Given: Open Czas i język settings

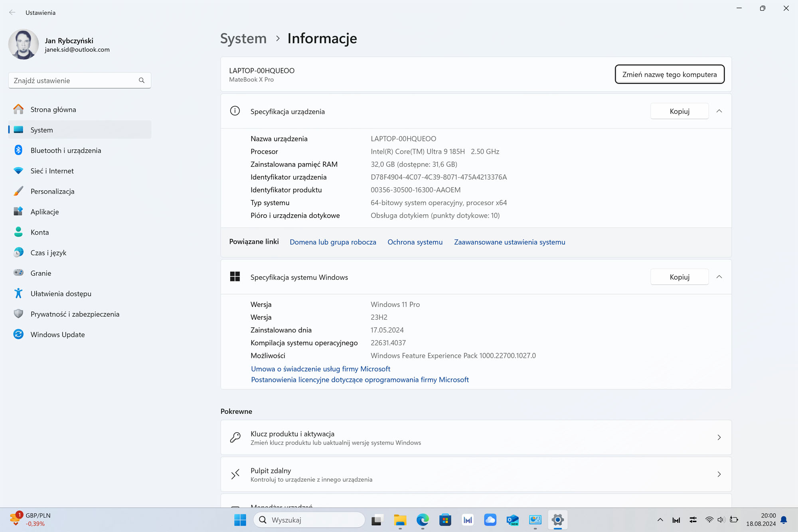Looking at the screenshot, I should pyautogui.click(x=80, y=253).
